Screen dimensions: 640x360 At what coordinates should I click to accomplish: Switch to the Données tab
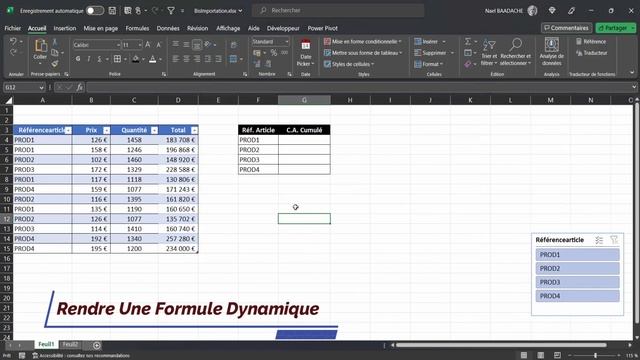168,28
